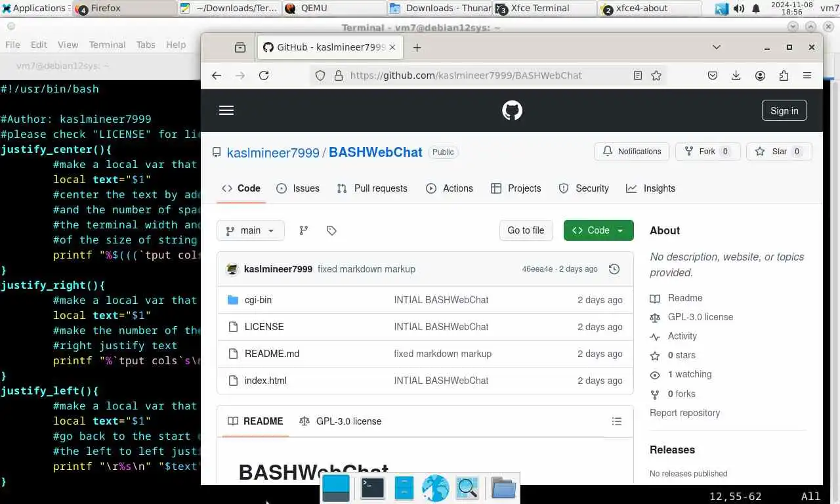This screenshot has width=840, height=504.
Task: Show desktop from the dock
Action: 336,488
